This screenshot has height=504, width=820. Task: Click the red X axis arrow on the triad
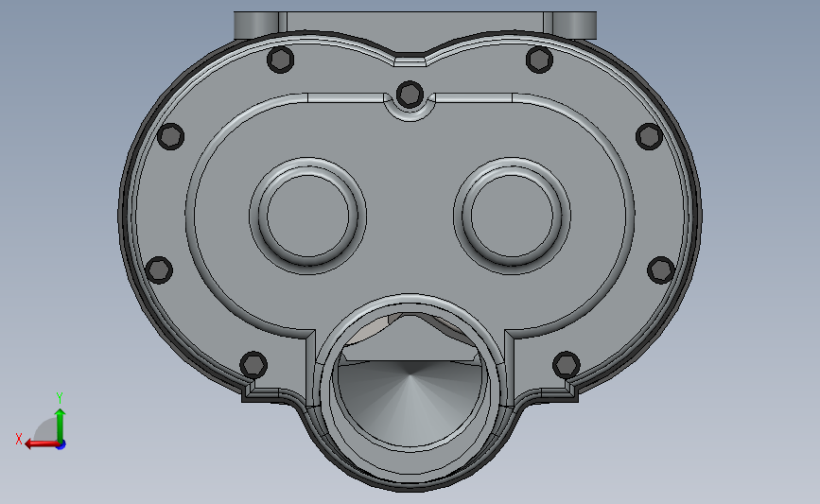coord(41,444)
